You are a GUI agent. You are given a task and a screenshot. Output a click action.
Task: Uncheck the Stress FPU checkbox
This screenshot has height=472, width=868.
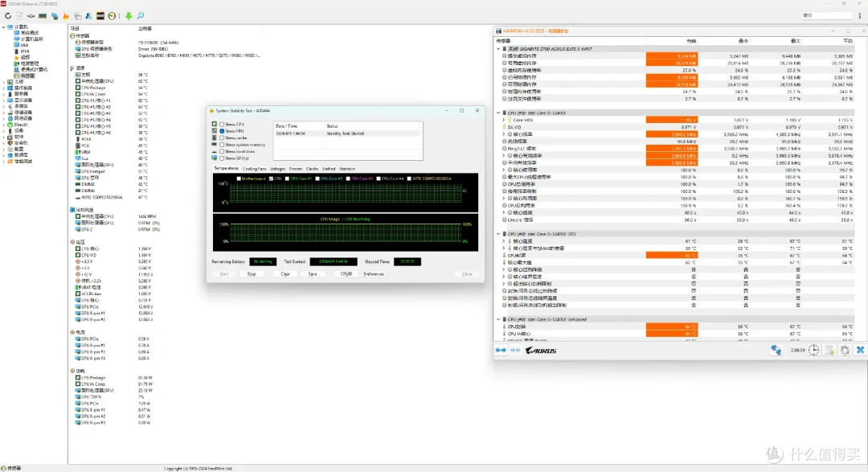click(x=222, y=131)
